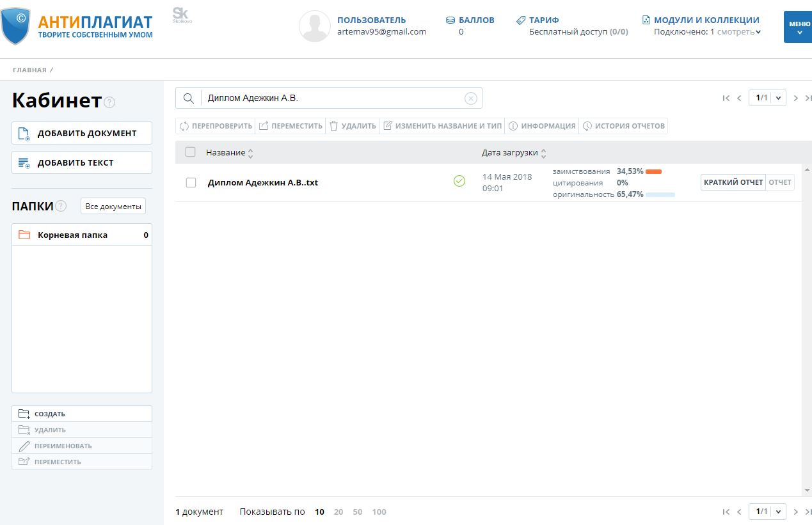Click the help icon beside Кабинет

110,102
